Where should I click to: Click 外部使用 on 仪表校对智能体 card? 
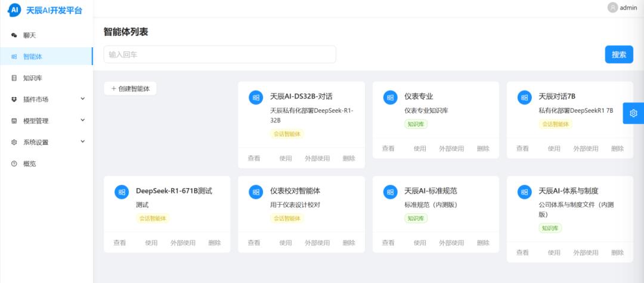point(317,242)
